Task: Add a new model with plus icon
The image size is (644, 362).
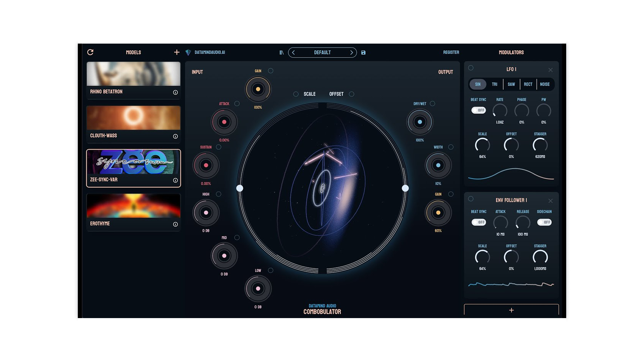Action: (x=177, y=52)
